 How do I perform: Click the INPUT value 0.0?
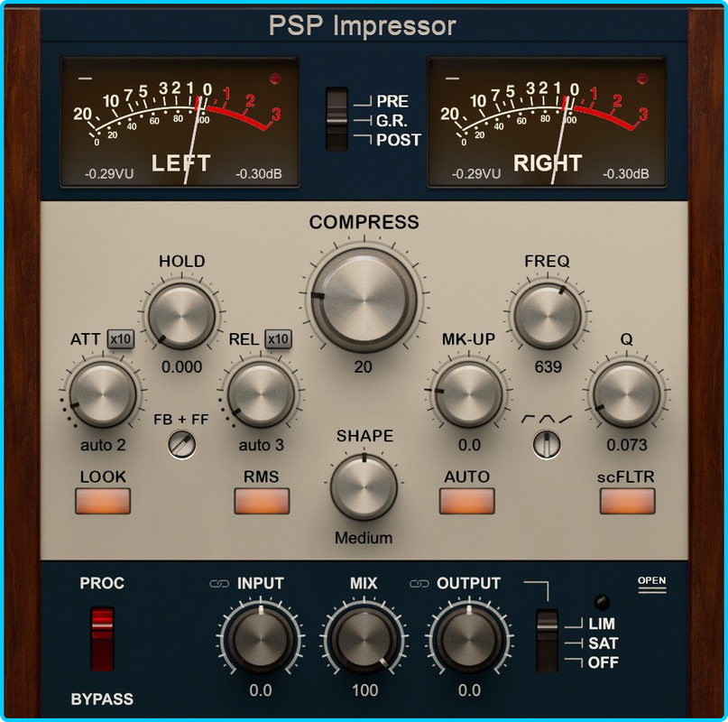coord(261,690)
